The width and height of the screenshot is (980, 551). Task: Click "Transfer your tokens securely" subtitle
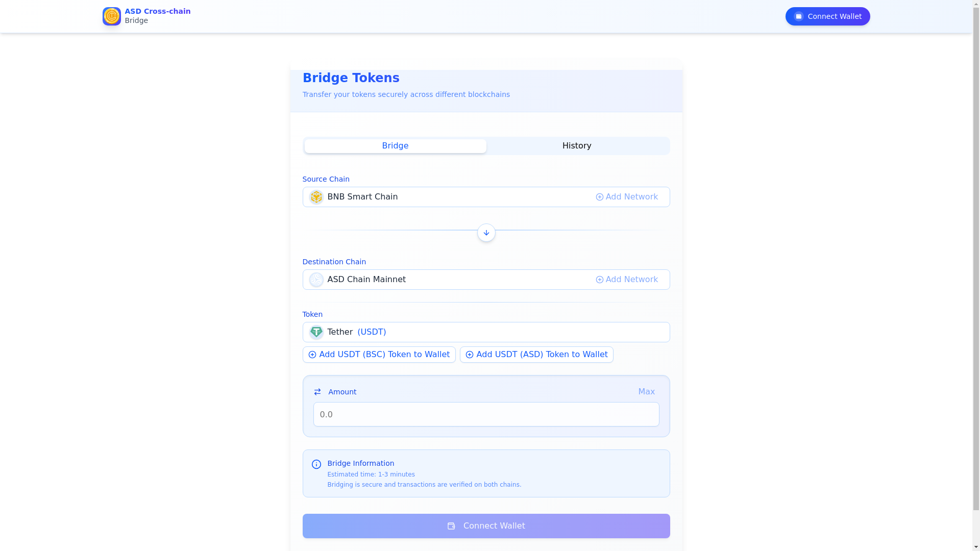(406, 94)
